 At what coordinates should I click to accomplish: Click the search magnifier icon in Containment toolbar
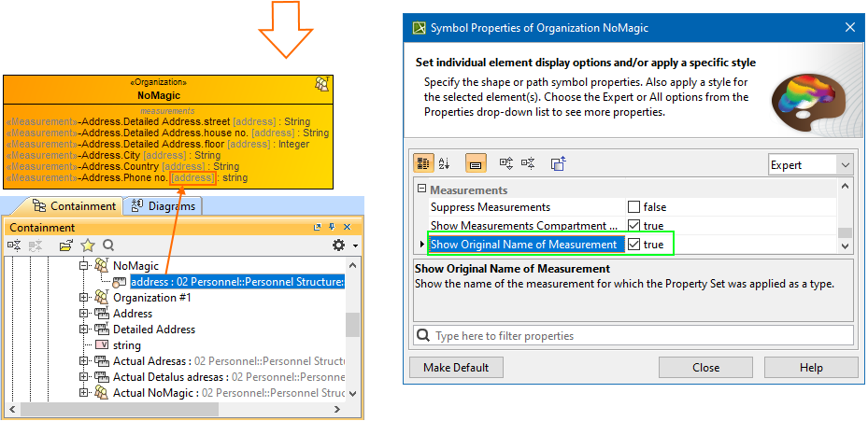(x=108, y=246)
